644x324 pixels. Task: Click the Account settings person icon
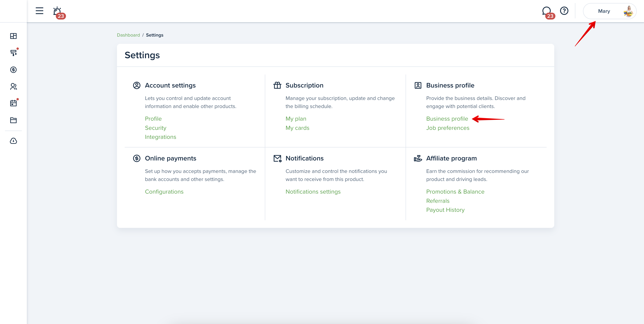tap(137, 85)
